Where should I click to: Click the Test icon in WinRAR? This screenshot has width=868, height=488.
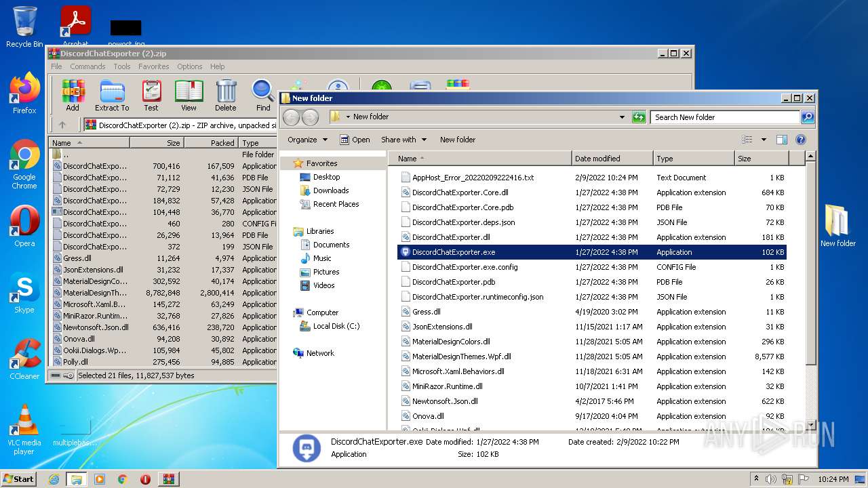point(151,96)
